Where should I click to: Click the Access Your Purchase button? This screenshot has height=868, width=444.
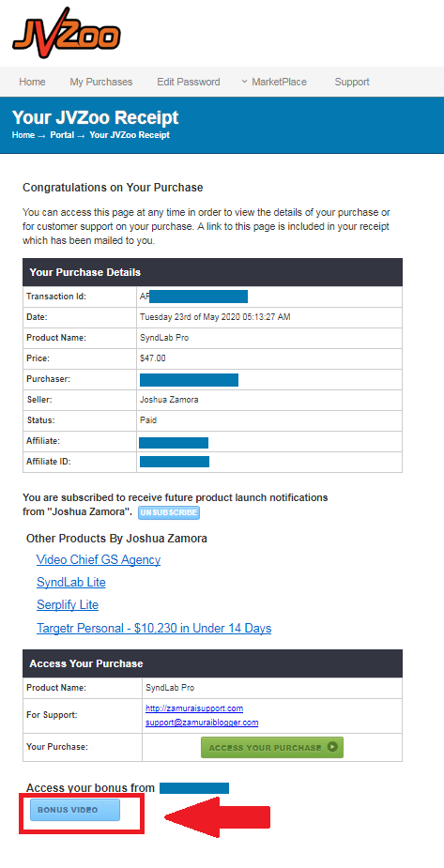tap(272, 747)
